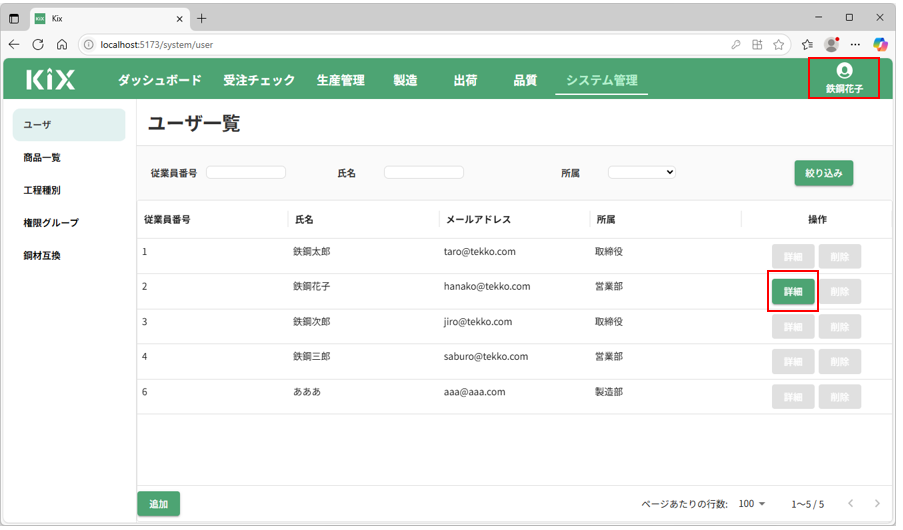Select 商品一覧 in the sidebar
The image size is (903, 530).
tap(42, 157)
